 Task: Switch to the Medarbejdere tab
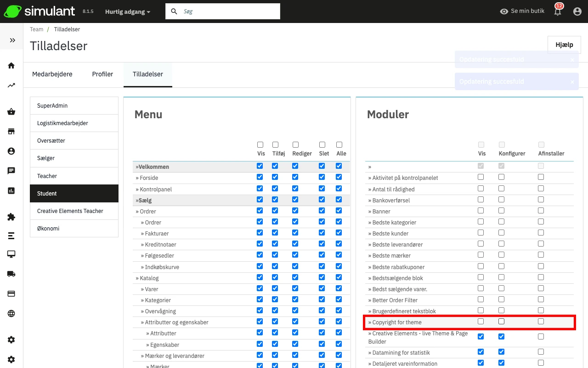pos(52,74)
